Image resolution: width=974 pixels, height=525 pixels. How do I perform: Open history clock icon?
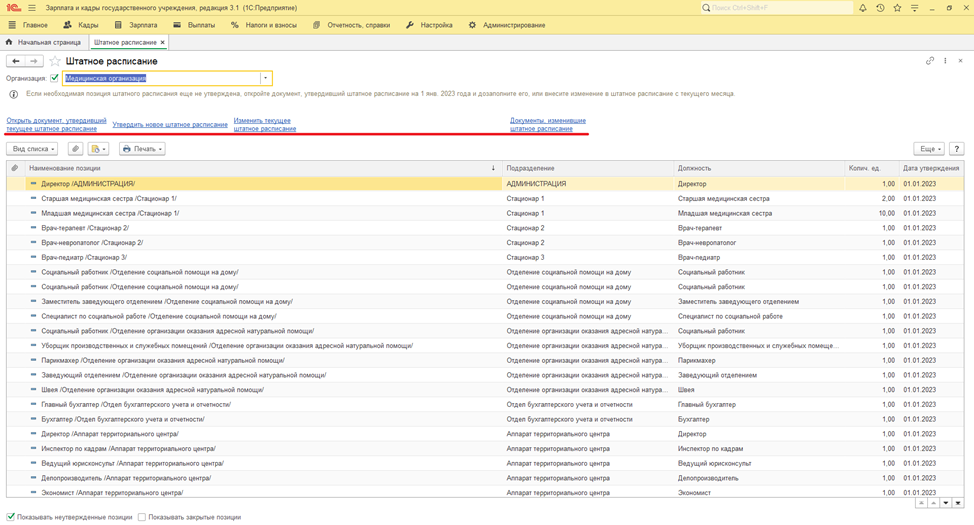click(x=880, y=8)
